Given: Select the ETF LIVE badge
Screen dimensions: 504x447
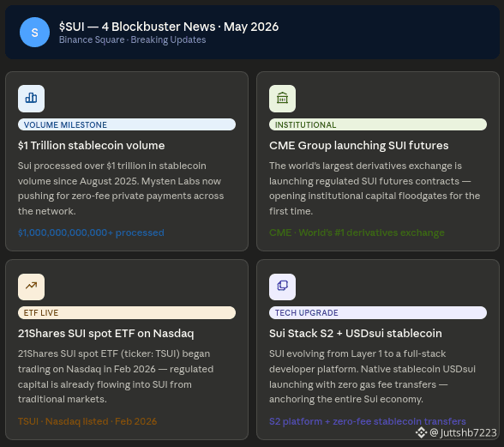Looking at the screenshot, I should point(127,313).
